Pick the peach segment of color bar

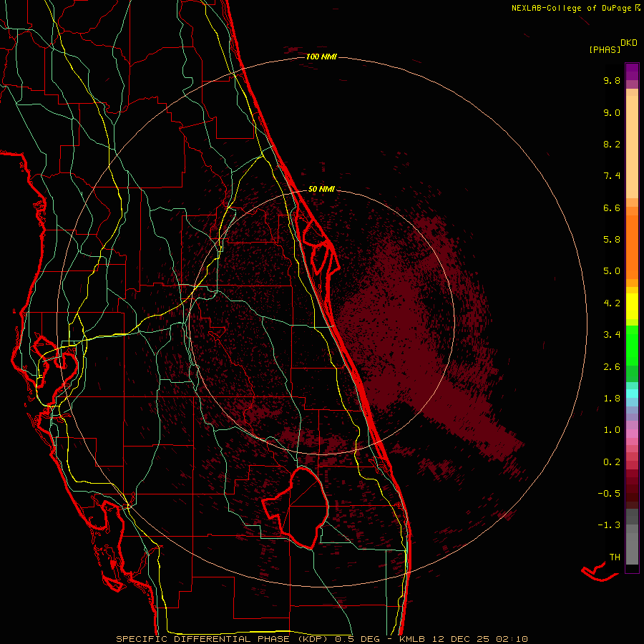[x=632, y=146]
